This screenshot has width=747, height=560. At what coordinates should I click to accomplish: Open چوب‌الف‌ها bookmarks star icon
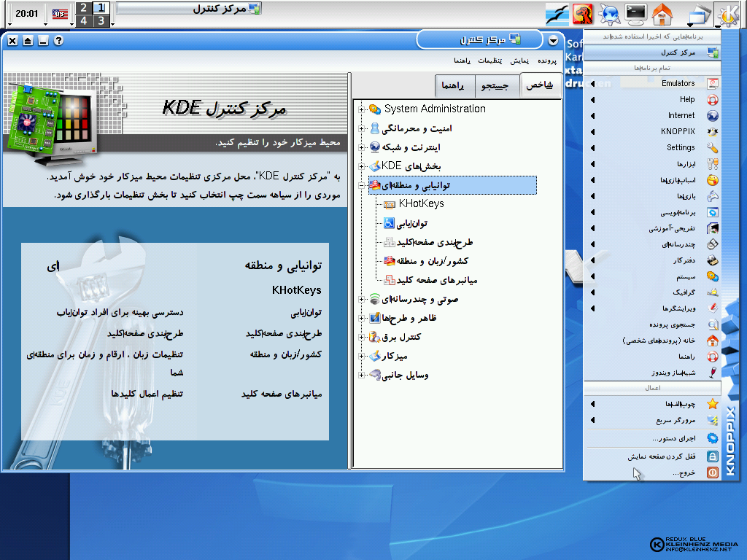coord(712,404)
